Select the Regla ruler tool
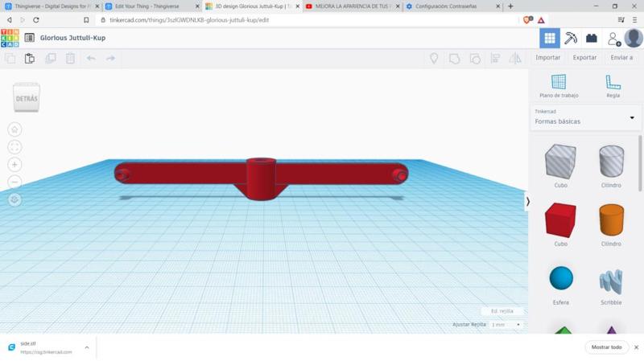The image size is (644, 361). (613, 84)
